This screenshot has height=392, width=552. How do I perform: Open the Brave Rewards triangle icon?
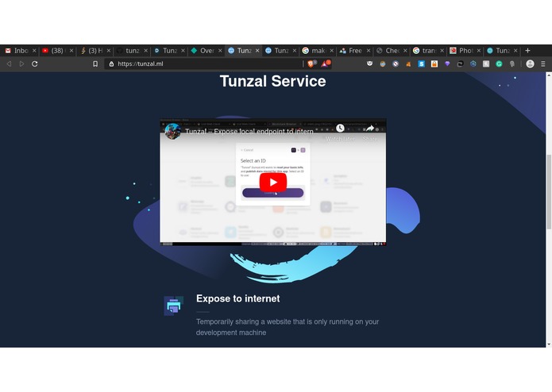point(325,63)
